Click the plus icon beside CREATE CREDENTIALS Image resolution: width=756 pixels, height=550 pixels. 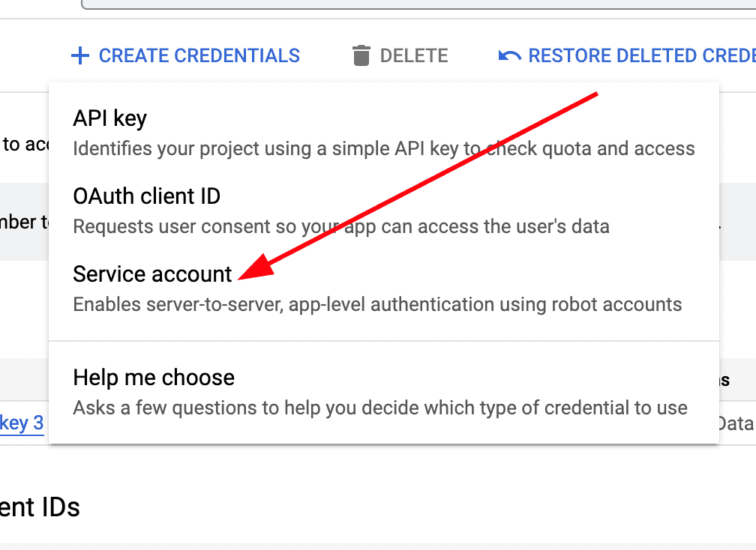[x=80, y=56]
